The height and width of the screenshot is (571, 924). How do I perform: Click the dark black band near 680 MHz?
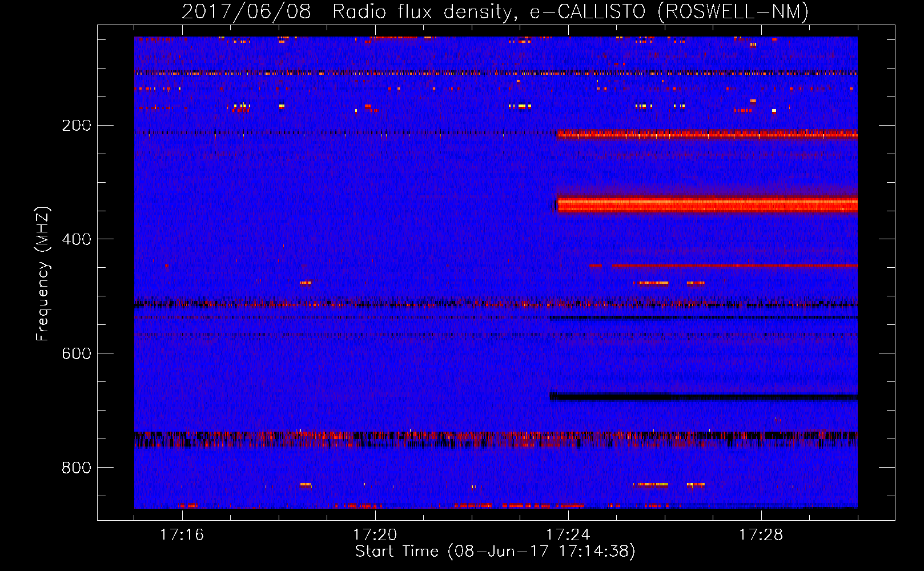click(x=704, y=396)
